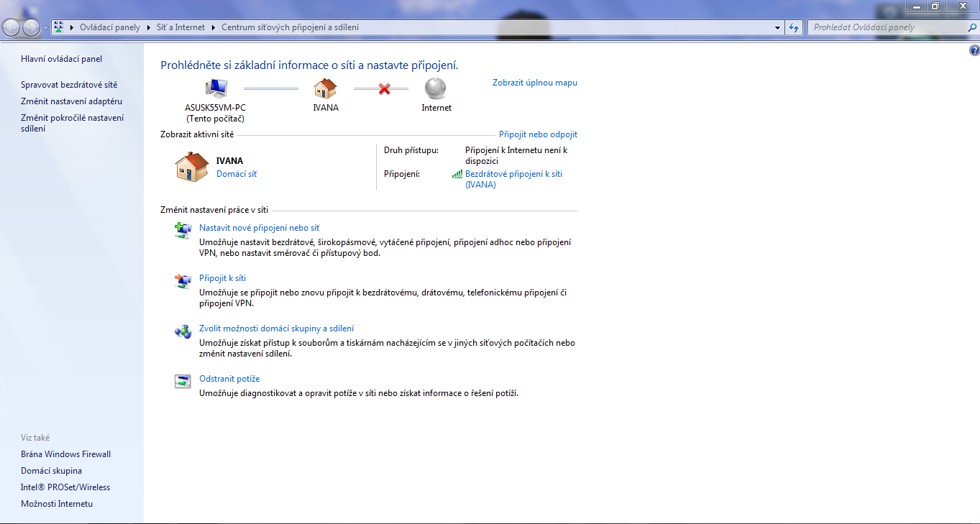This screenshot has height=524, width=980.
Task: Click the Zobrazit aktivní sítě heading
Action: (x=197, y=134)
